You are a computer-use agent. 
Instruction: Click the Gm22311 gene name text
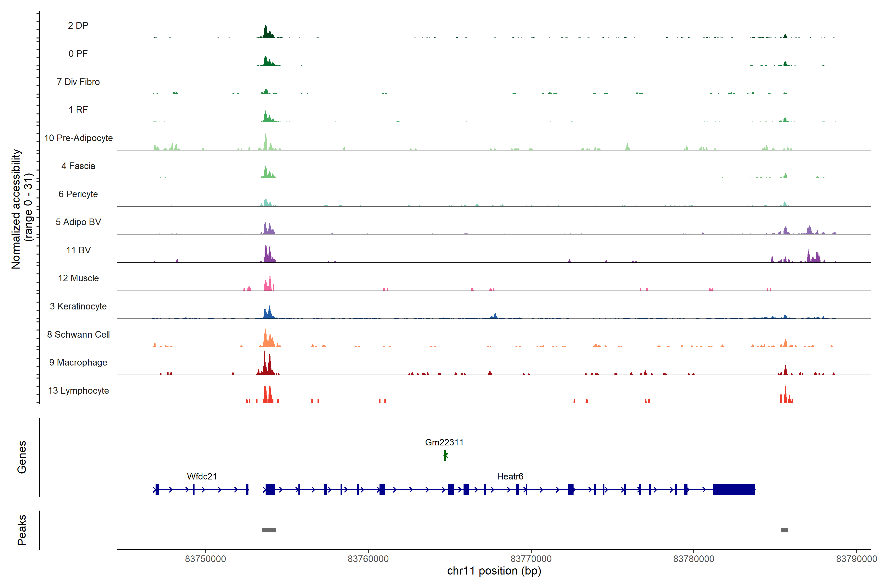[444, 442]
